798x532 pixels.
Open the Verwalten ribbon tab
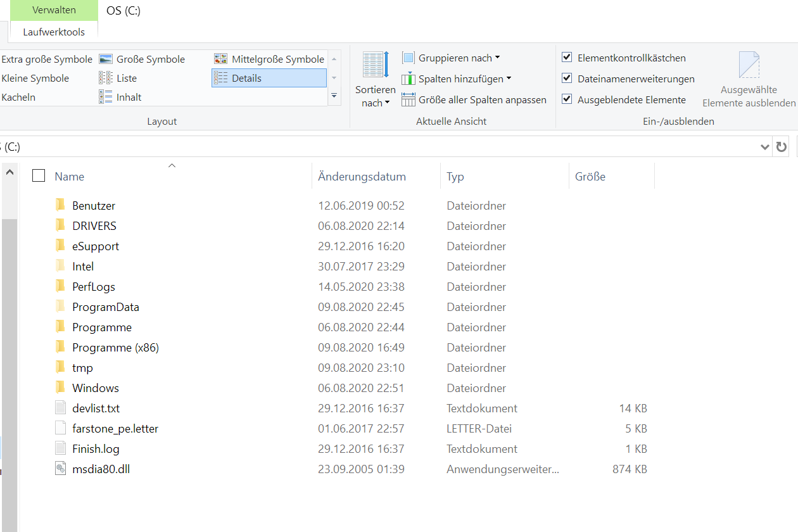54,10
